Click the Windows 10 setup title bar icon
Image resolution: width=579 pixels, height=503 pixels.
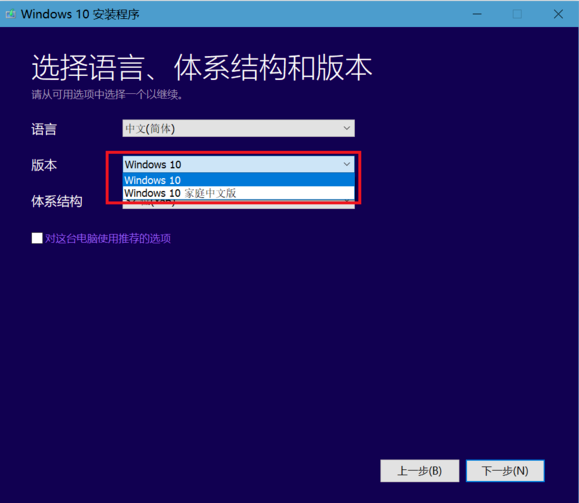[10, 14]
